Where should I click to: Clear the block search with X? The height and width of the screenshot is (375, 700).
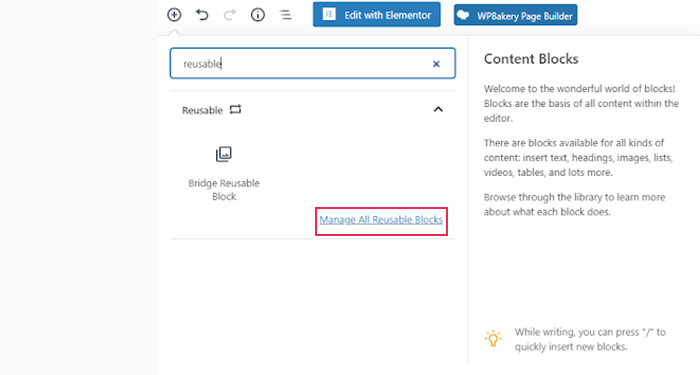pos(436,64)
